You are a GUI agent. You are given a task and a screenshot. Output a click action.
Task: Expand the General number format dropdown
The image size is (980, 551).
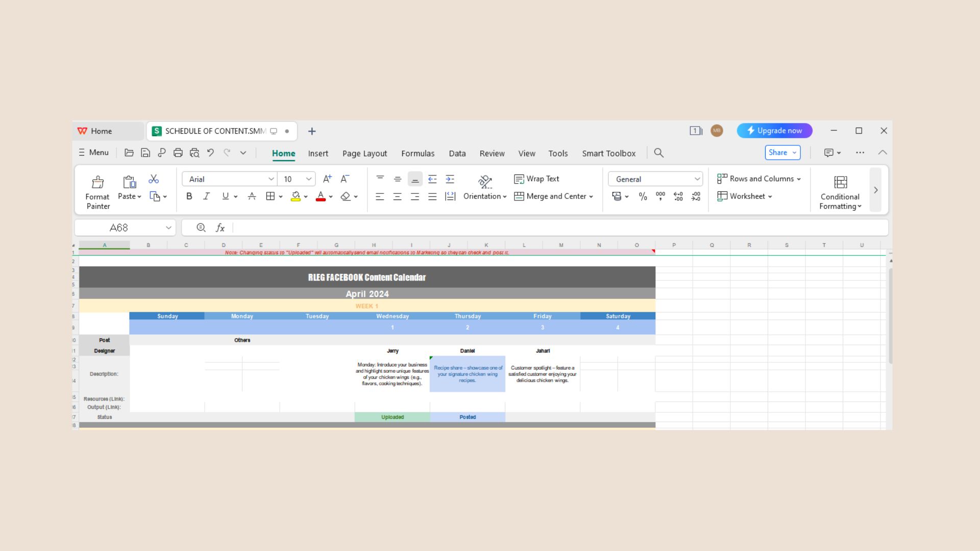click(697, 179)
